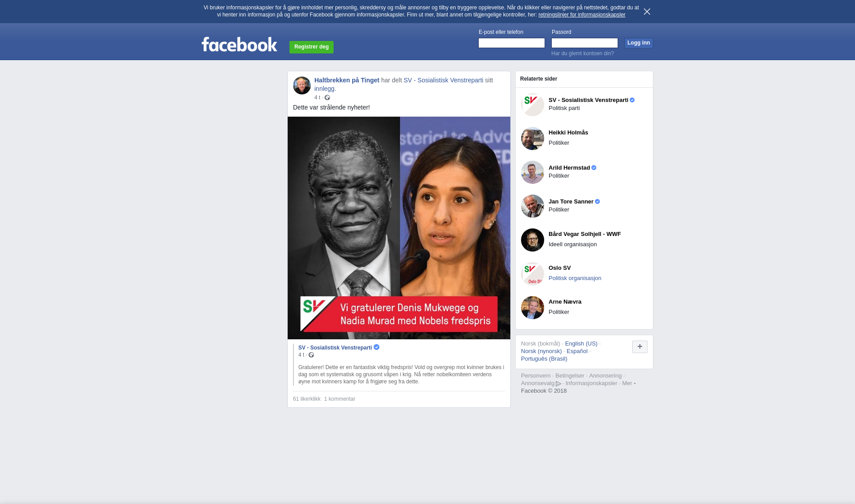Open the Nobel peace prize post image
This screenshot has width=855, height=504.
tap(399, 228)
